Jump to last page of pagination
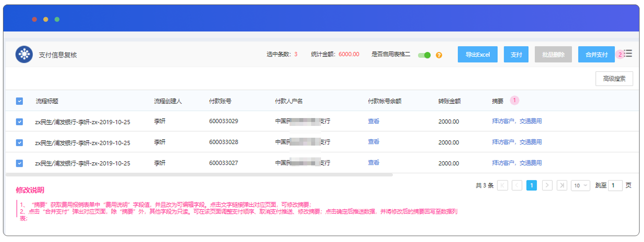Viewport: 644px width, 242px height. click(x=562, y=185)
